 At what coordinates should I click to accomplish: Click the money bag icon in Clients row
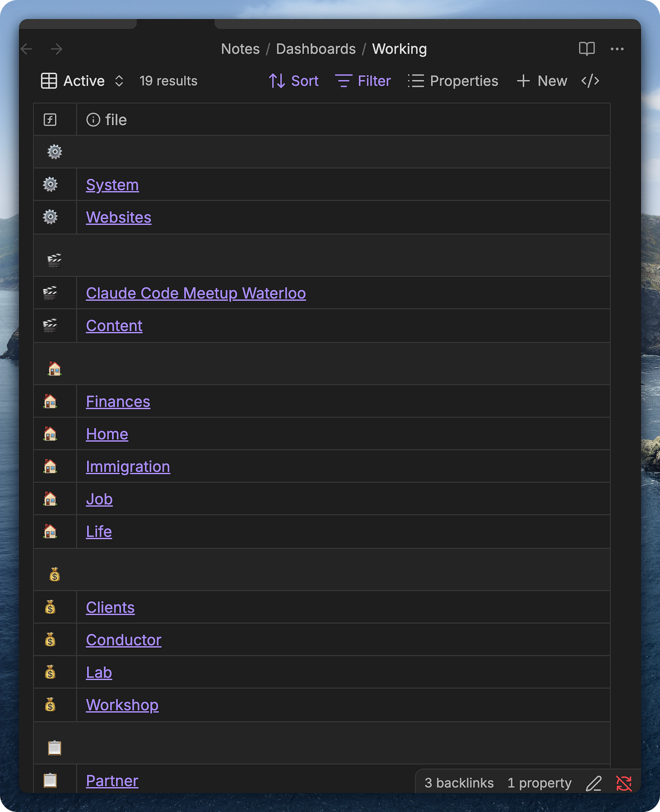(50, 607)
